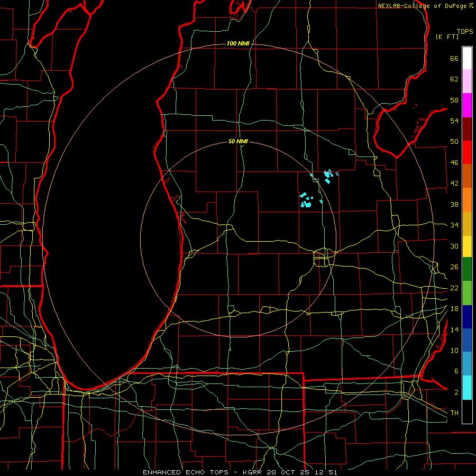Select the 42 value on the tops scale
The image size is (476, 476).
(454, 184)
